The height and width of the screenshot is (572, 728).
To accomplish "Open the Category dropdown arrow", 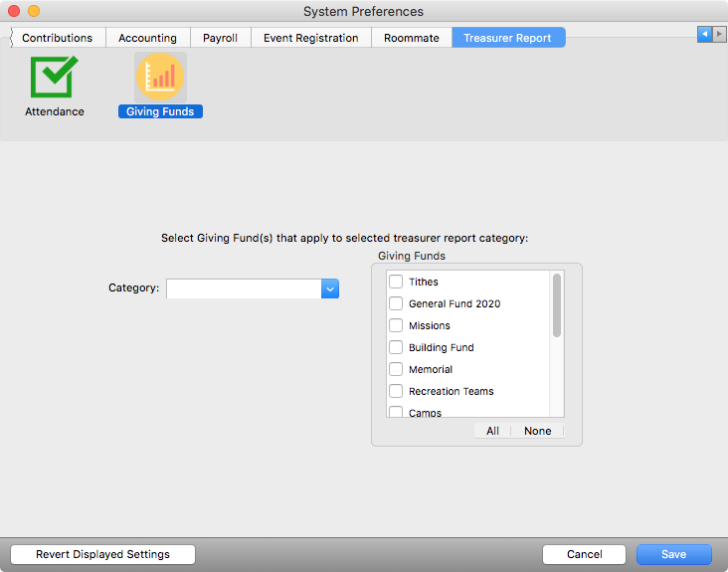I will click(x=330, y=288).
